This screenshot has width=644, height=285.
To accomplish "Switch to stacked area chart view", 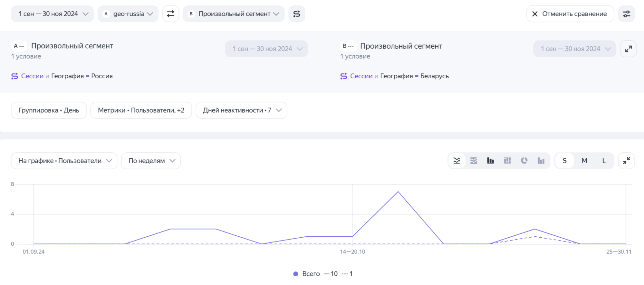I will click(x=474, y=161).
